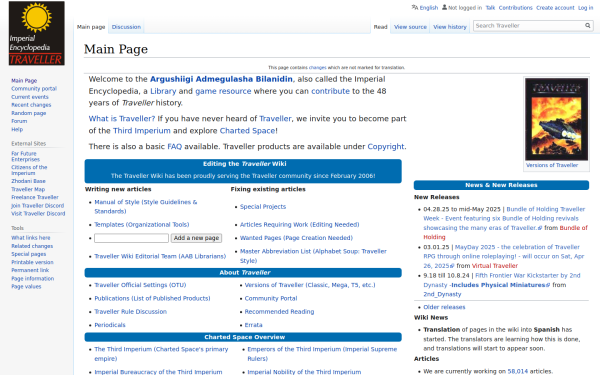The height and width of the screenshot is (375, 600).
Task: Click Visit Traveller Discord link
Action: coord(38,214)
